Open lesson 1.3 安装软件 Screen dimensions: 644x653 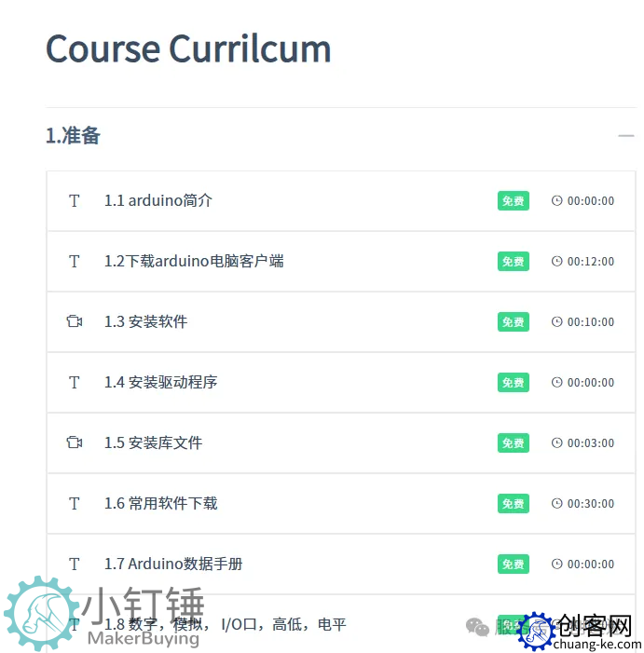coord(145,322)
